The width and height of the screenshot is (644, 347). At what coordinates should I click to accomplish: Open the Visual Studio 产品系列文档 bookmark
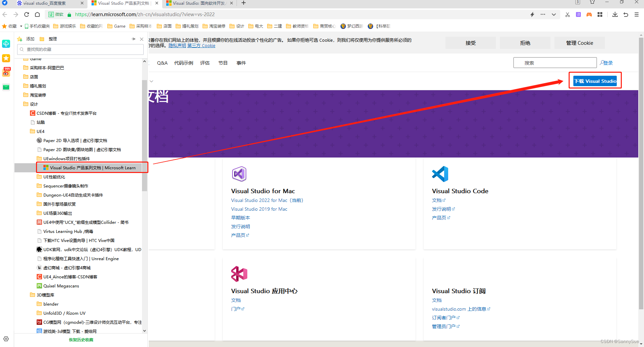pos(93,168)
